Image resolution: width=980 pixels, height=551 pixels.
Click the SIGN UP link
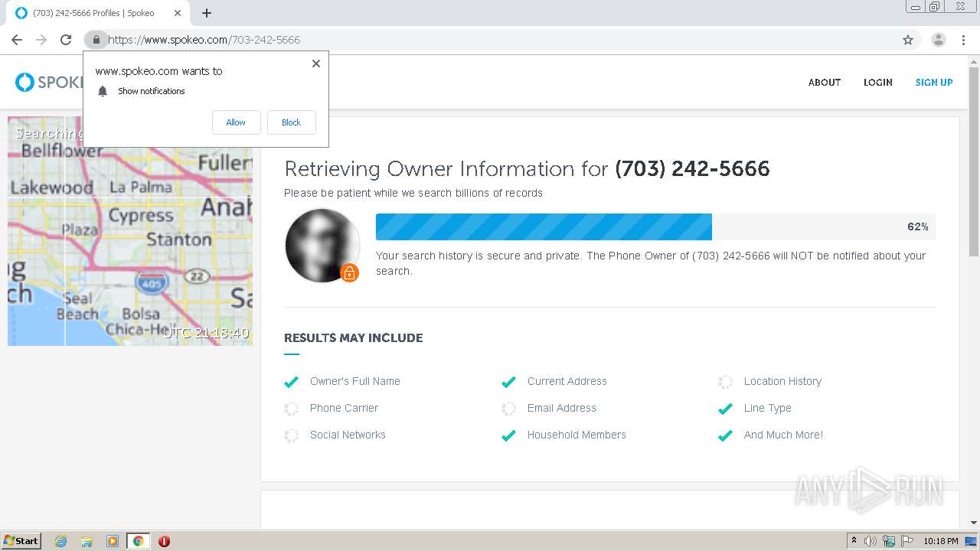pos(934,82)
